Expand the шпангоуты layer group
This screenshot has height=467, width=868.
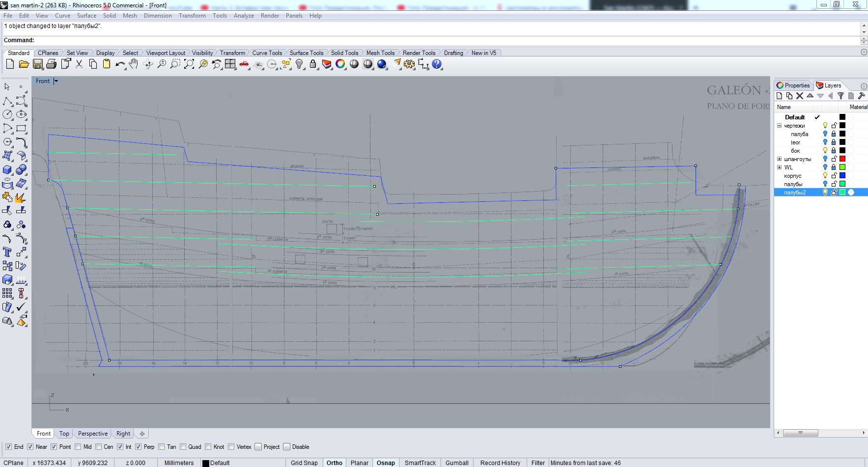pyautogui.click(x=779, y=159)
